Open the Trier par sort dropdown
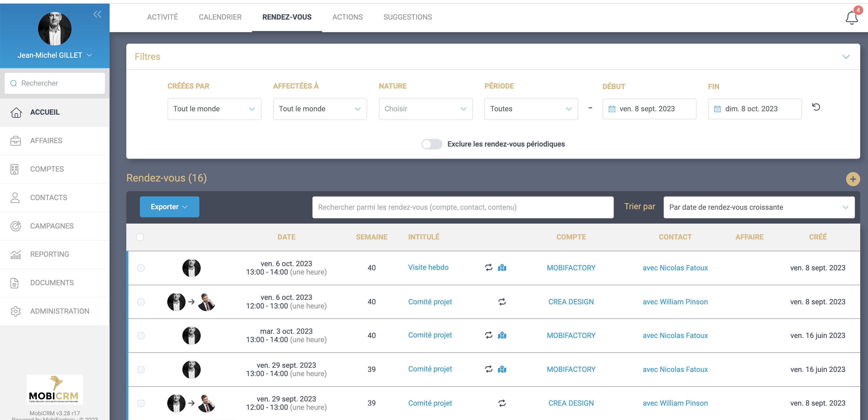This screenshot has height=420, width=868. click(x=758, y=207)
